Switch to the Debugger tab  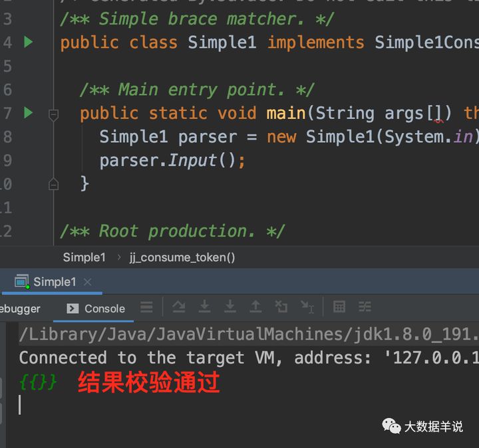pos(20,308)
